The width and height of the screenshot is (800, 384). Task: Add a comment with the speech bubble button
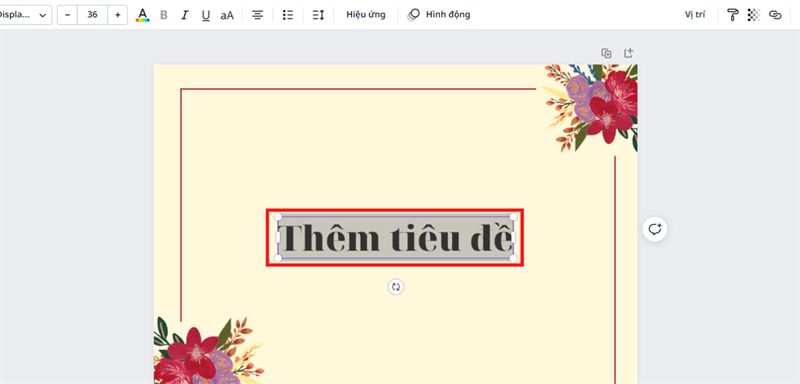pyautogui.click(x=655, y=229)
